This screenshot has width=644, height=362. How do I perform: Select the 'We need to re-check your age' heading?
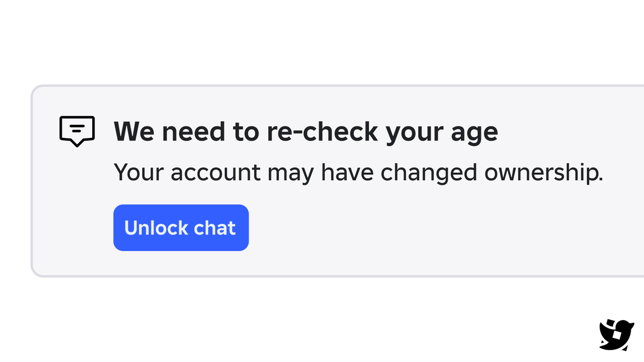305,131
